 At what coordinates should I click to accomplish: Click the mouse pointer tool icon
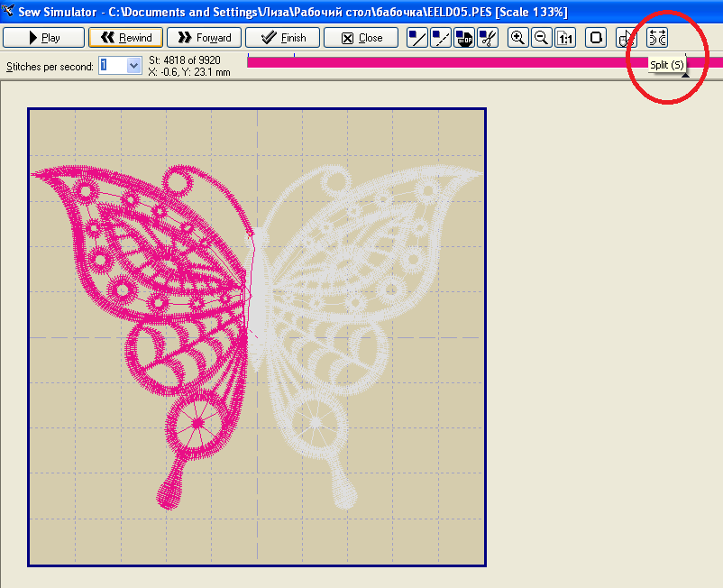[627, 38]
